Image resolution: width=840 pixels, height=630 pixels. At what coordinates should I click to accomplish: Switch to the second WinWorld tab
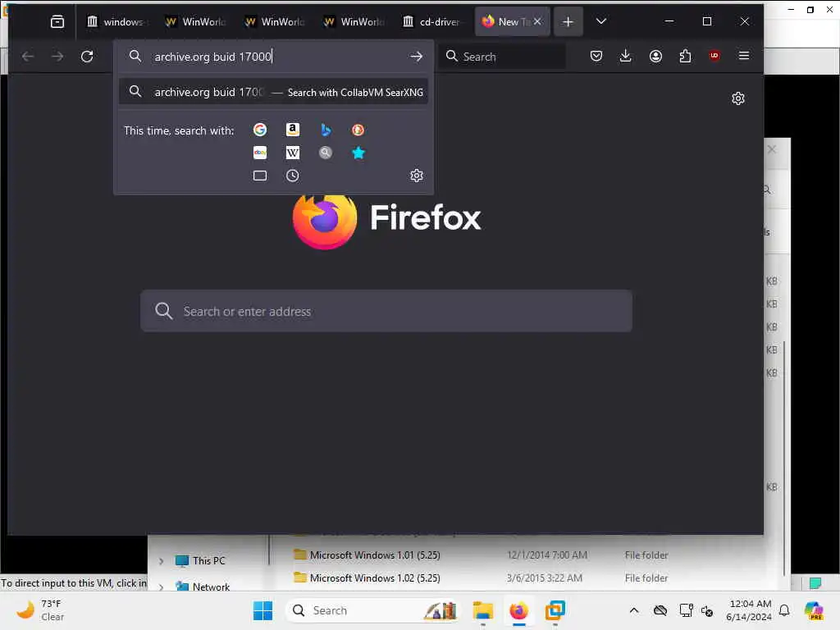274,21
